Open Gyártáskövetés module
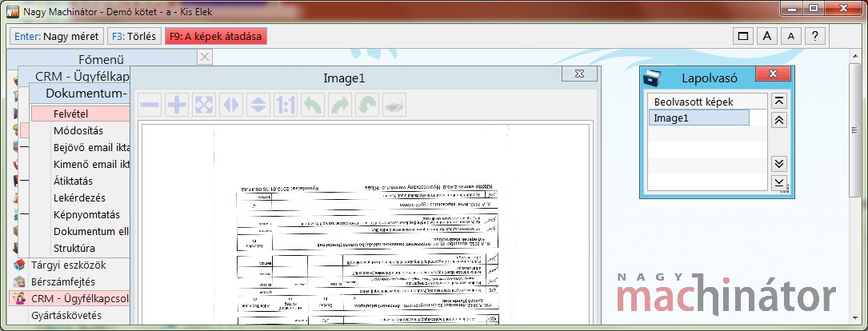Screen dimensions: 868x331 pyautogui.click(x=66, y=316)
